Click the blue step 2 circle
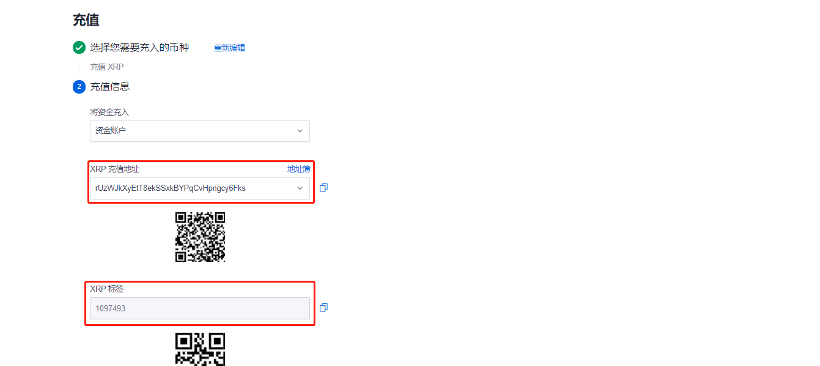Screen dimensions: 820x366 pos(79,87)
